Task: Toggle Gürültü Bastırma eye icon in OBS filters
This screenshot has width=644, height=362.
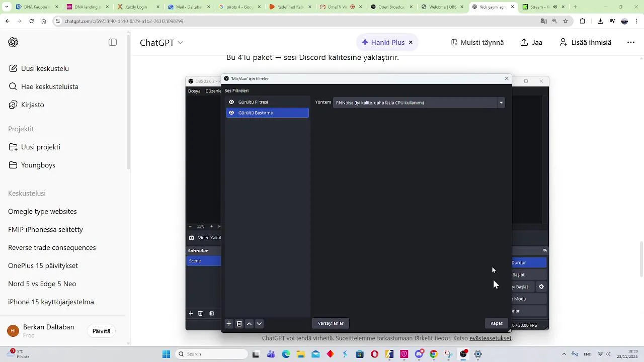Action: coord(231,113)
